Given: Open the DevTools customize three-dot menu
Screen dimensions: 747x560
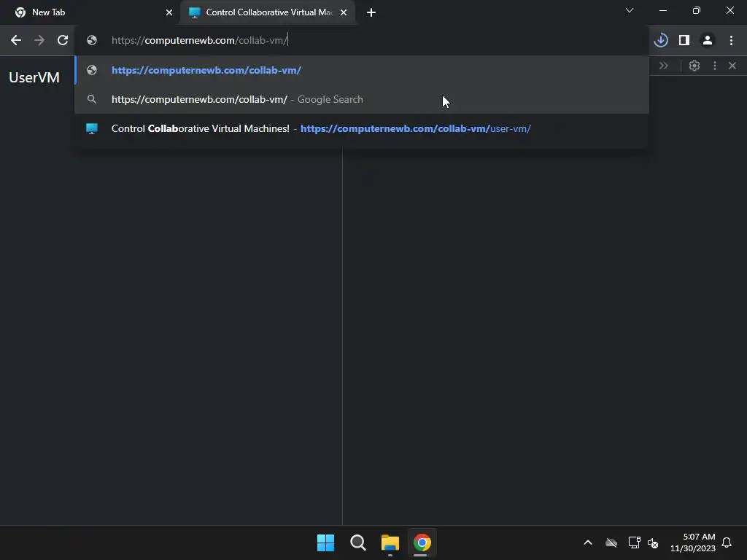Looking at the screenshot, I should click(715, 66).
